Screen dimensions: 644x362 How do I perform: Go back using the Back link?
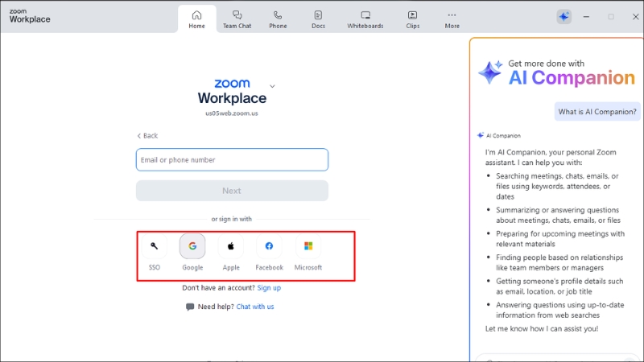tap(147, 135)
